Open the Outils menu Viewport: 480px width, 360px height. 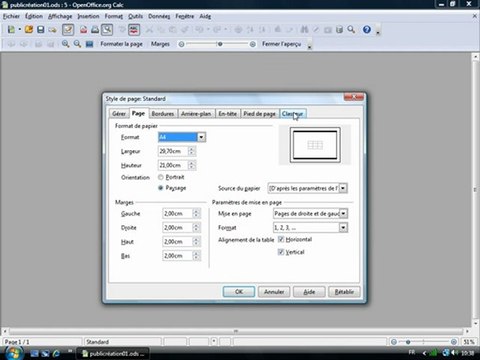click(135, 16)
